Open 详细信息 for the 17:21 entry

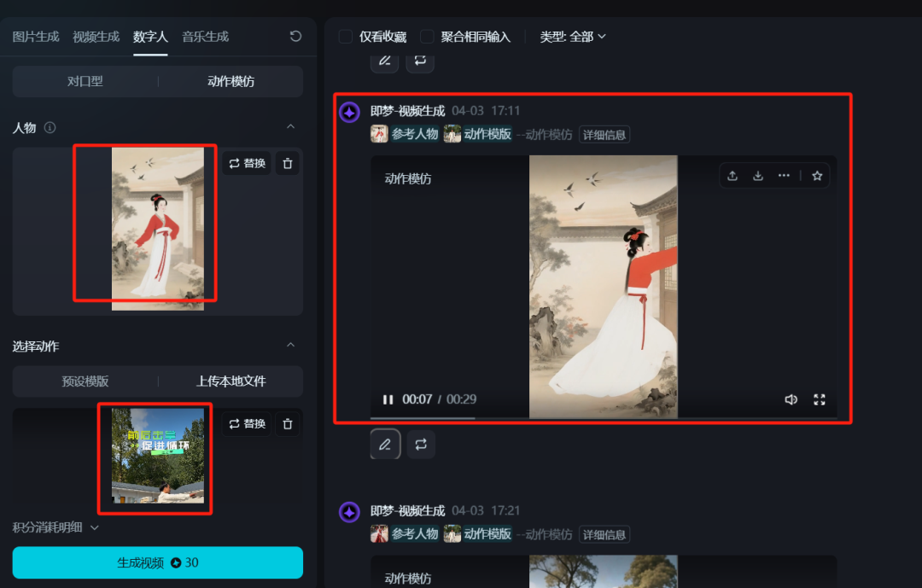[x=604, y=534]
